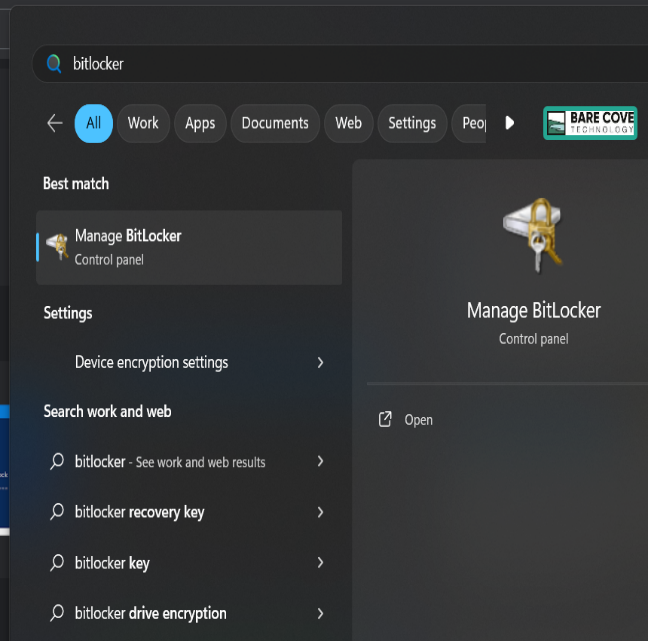648x641 pixels.
Task: Click the BitLocker padlock icon in best match
Action: click(x=57, y=246)
